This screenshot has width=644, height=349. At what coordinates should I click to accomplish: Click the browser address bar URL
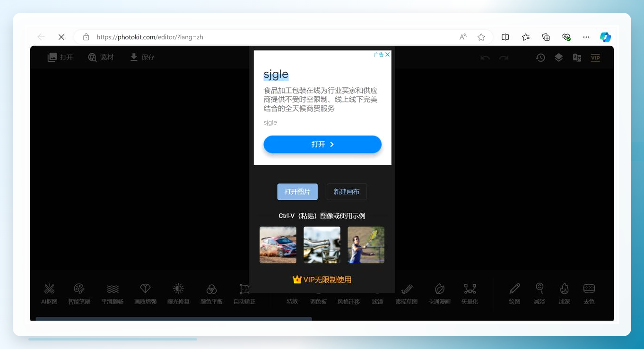150,37
